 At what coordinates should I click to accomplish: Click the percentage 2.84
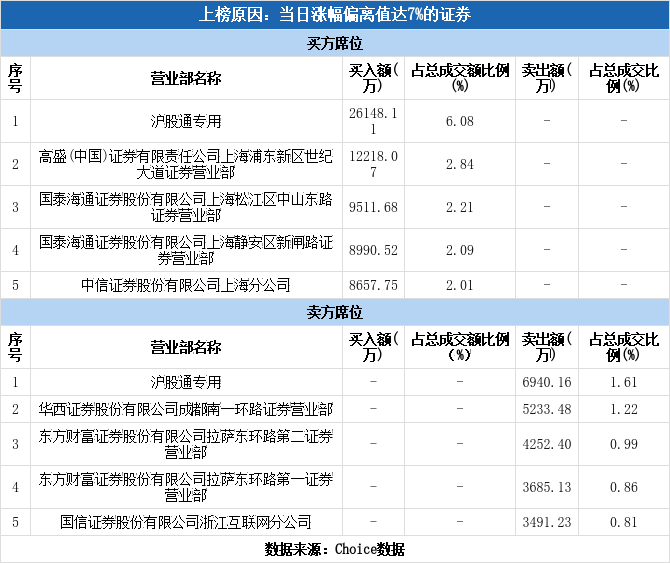(x=460, y=164)
